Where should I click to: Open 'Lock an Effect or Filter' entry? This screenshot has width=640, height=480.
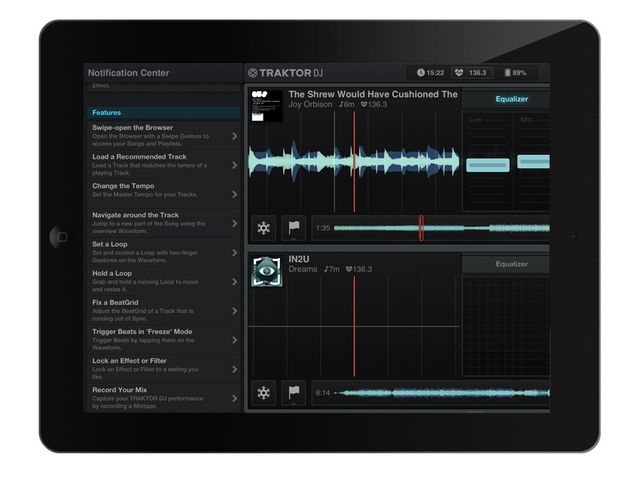click(x=164, y=369)
